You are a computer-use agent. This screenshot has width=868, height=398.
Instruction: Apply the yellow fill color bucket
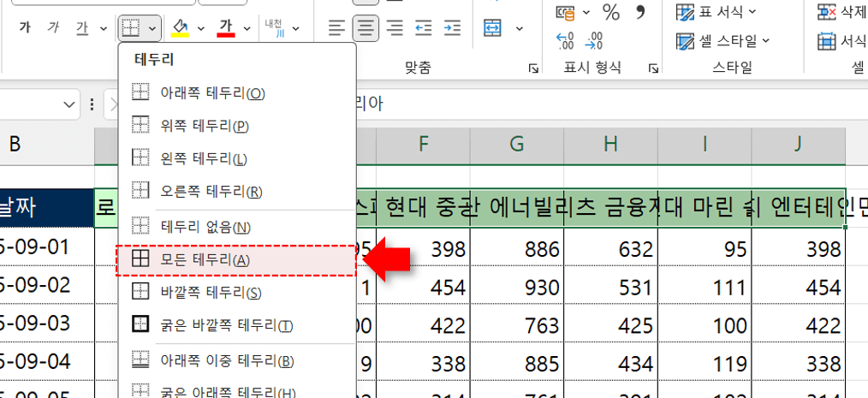tap(181, 27)
